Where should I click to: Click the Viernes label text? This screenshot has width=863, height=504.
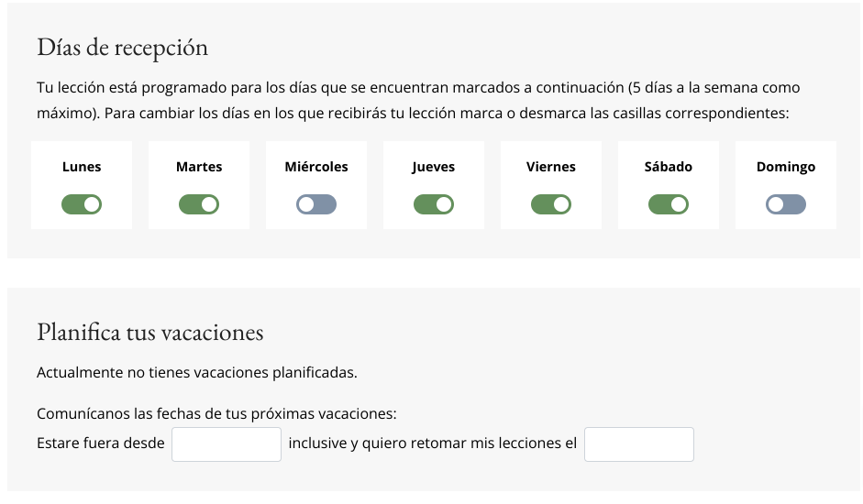pyautogui.click(x=551, y=167)
